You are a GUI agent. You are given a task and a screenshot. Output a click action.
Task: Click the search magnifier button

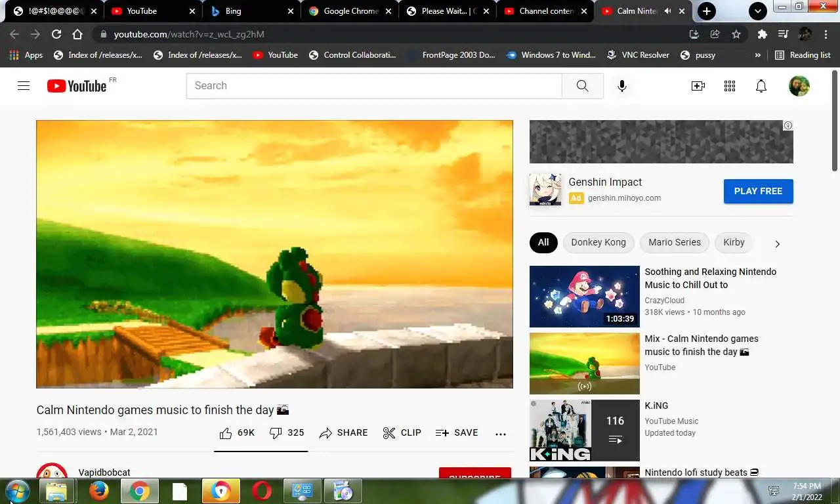coord(582,86)
